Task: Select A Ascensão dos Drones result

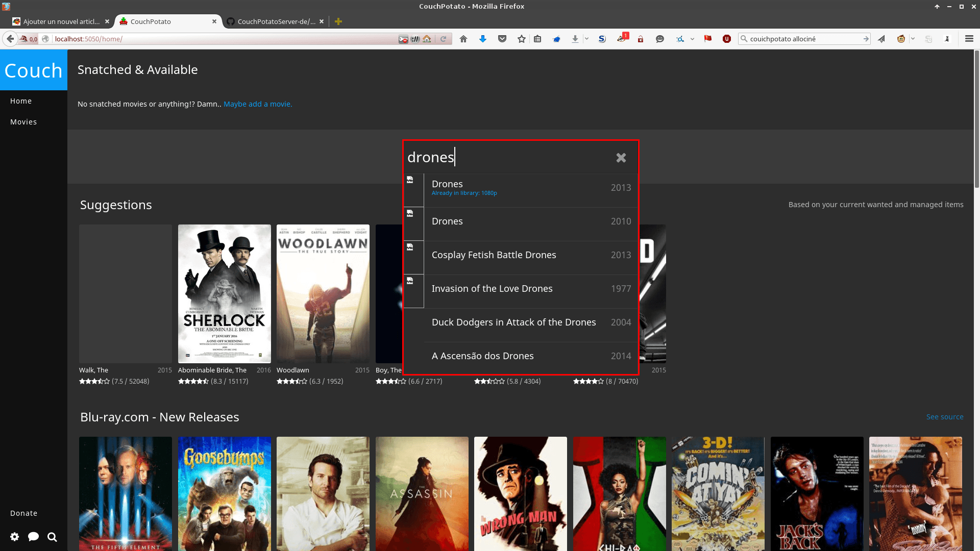Action: 521,358
